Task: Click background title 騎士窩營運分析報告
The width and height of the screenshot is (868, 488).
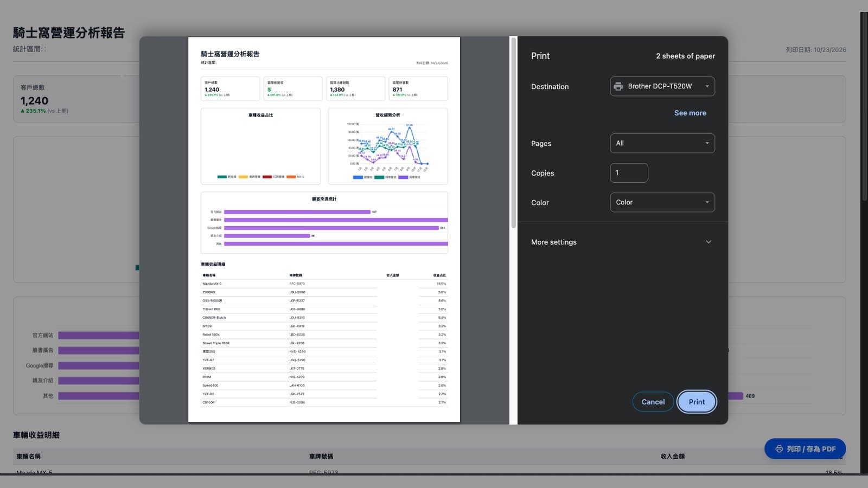Action: 69,33
